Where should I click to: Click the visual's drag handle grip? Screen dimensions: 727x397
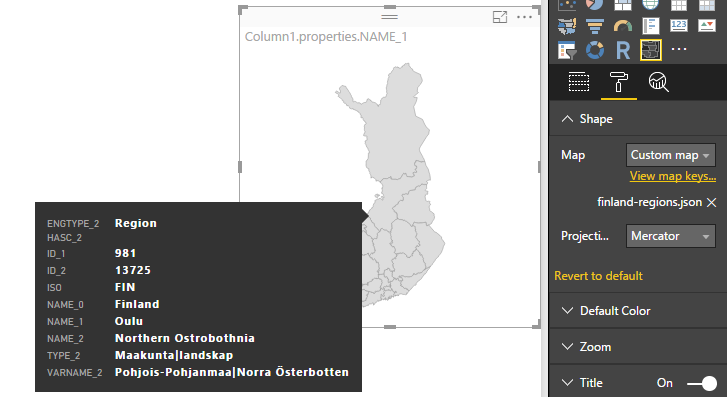pos(389,17)
